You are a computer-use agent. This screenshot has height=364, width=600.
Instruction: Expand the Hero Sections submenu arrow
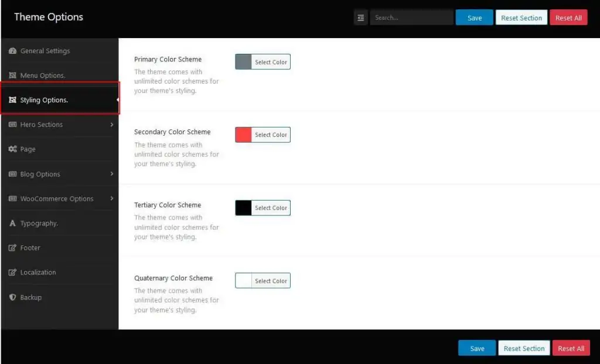pos(111,125)
